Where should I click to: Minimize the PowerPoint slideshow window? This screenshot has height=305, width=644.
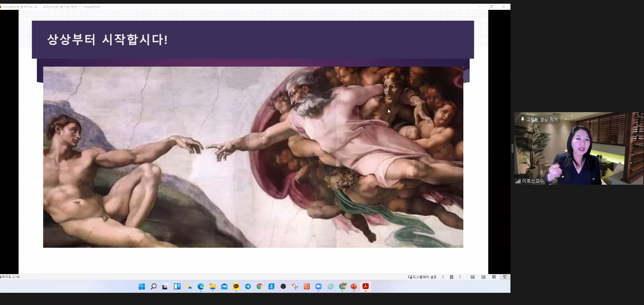(479, 6)
